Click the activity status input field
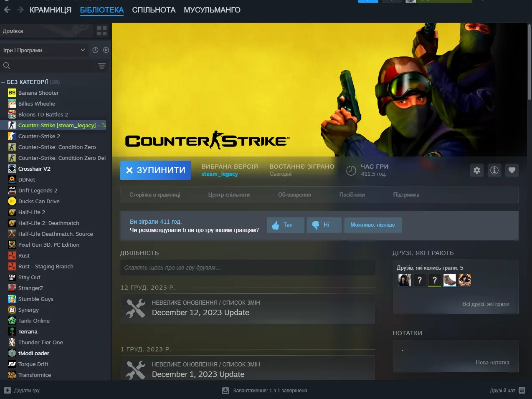Image resolution: width=532 pixels, height=399 pixels. click(x=248, y=268)
